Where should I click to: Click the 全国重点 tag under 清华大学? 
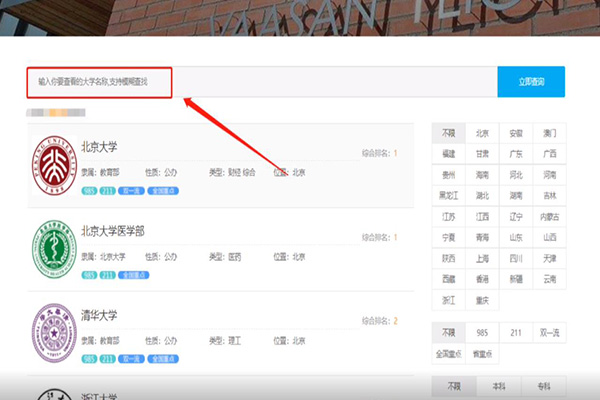pos(163,359)
